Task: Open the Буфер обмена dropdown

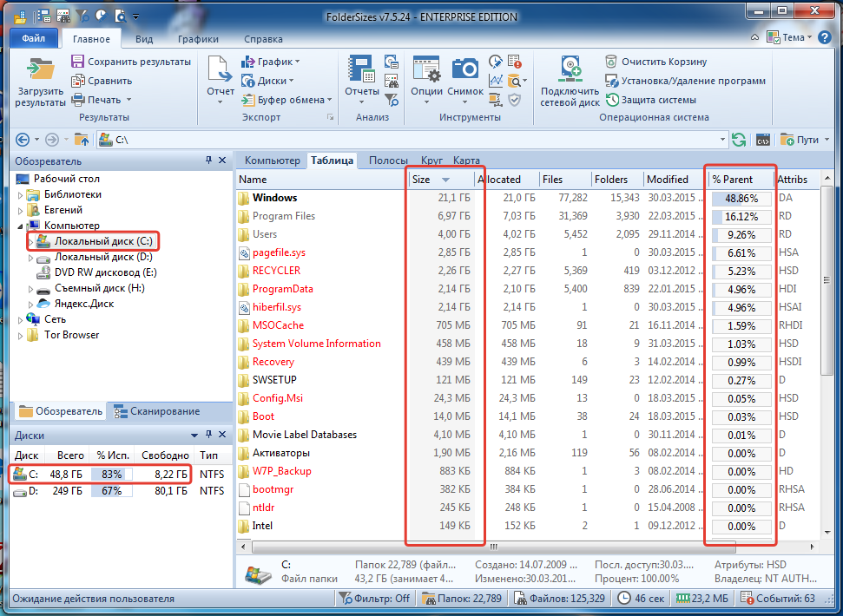Action: pyautogui.click(x=286, y=100)
